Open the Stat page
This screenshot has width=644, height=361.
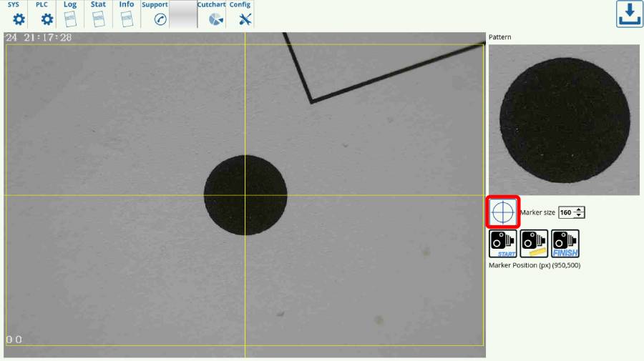click(x=98, y=19)
